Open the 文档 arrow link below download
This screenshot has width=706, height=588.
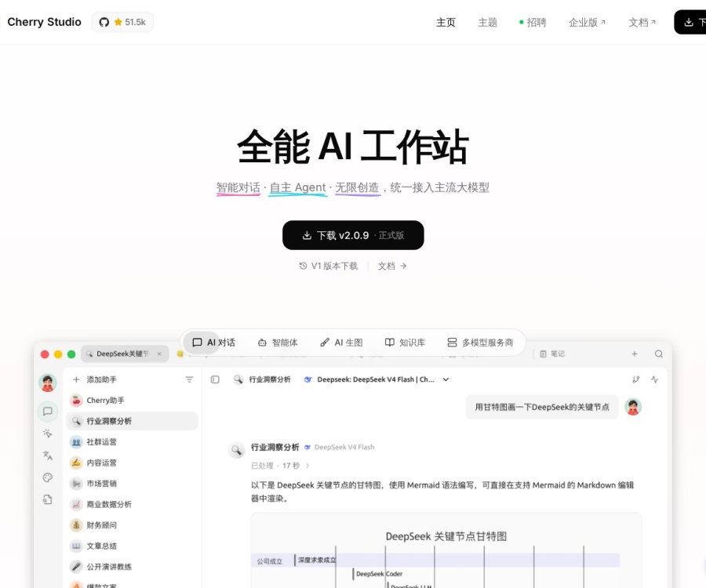pyautogui.click(x=392, y=266)
